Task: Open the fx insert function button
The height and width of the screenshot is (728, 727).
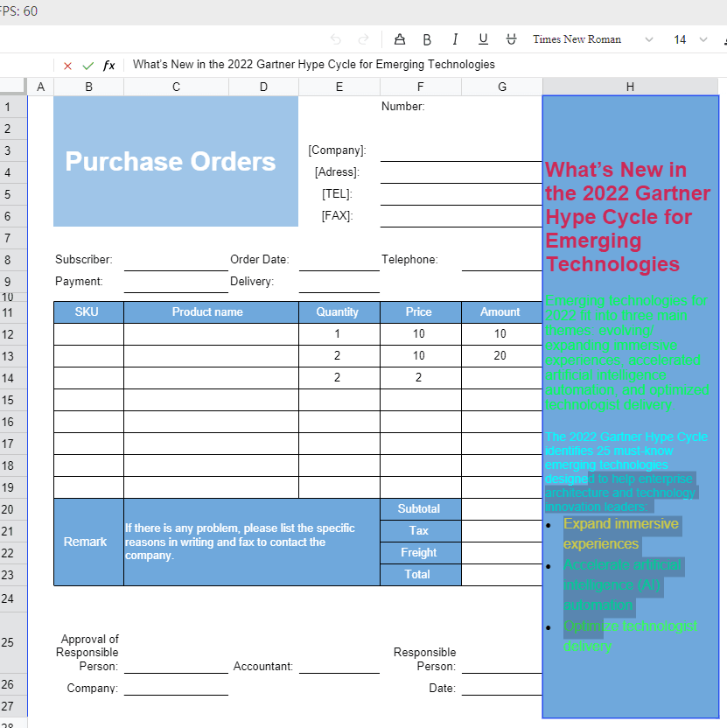Action: click(108, 66)
